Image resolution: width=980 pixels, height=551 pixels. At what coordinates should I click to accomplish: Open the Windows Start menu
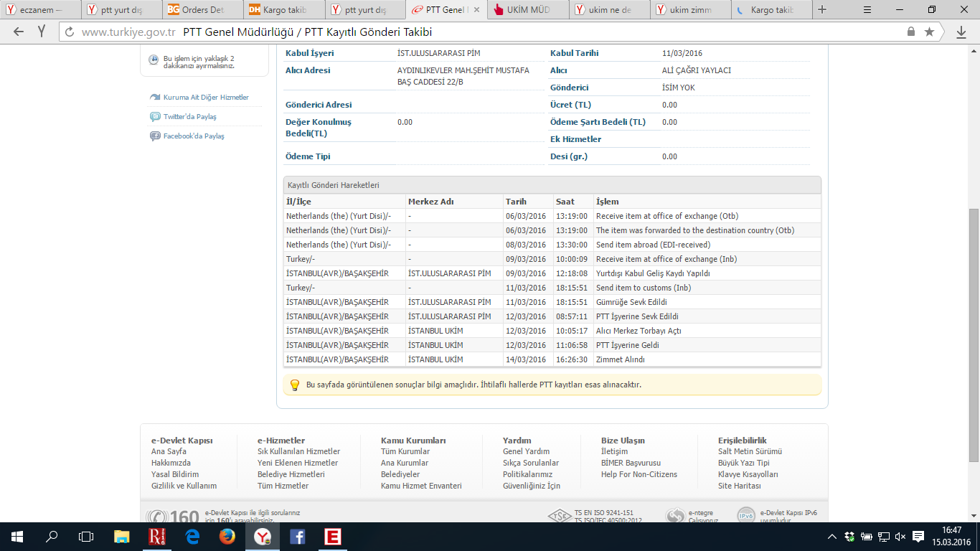tap(17, 536)
